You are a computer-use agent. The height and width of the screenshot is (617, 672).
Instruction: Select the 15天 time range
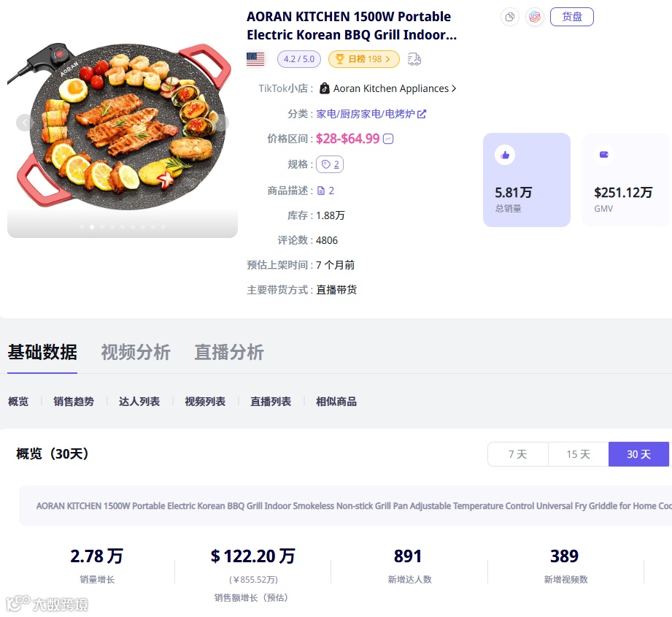[578, 454]
